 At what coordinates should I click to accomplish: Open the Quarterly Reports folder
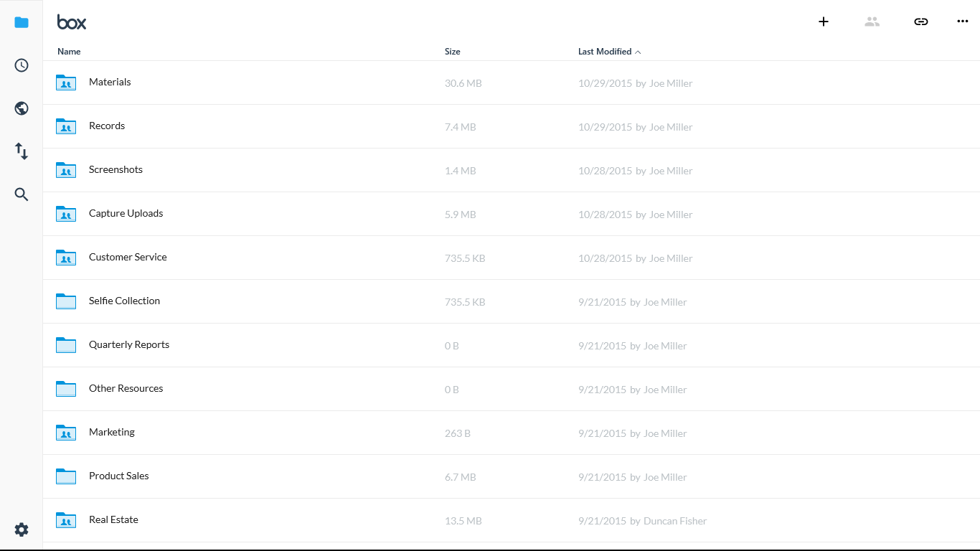point(129,344)
